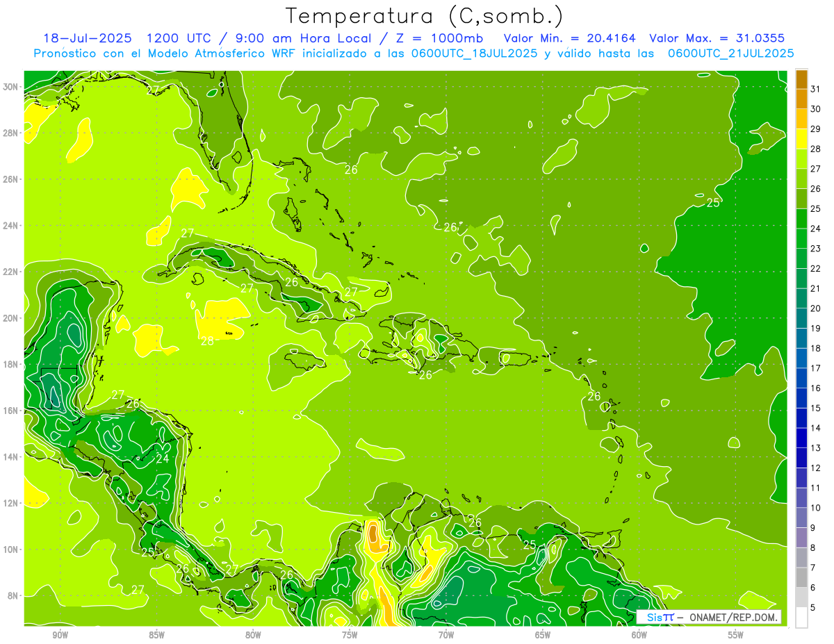This screenshot has width=834, height=644.
Task: Click the '18-Jul-2025' date text
Action: [88, 38]
